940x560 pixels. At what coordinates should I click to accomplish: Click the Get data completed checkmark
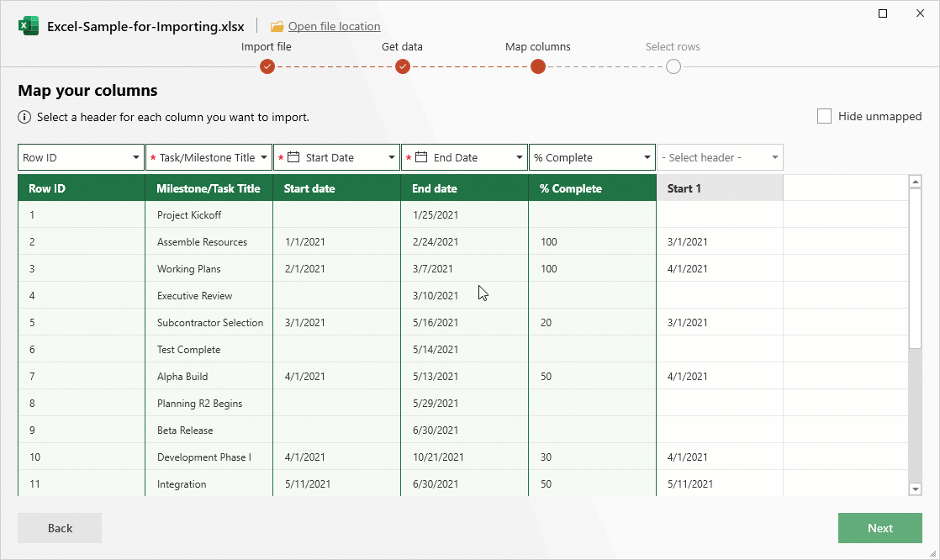click(x=402, y=66)
